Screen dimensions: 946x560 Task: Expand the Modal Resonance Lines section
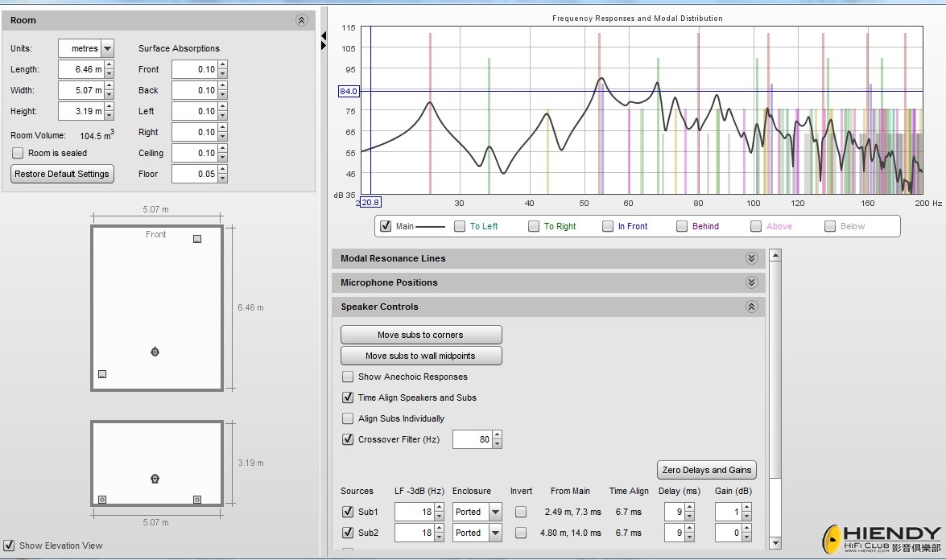(751, 258)
